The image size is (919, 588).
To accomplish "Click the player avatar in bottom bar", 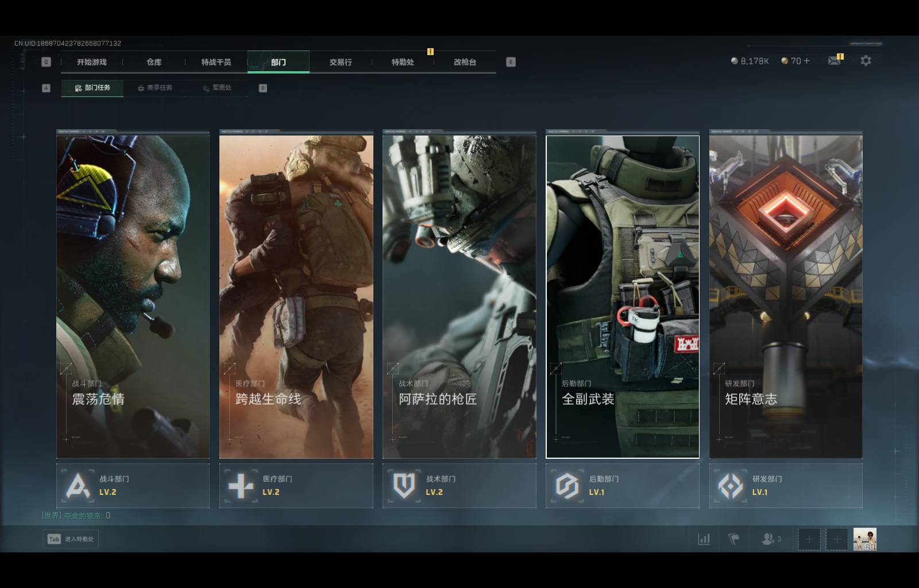I will click(865, 539).
